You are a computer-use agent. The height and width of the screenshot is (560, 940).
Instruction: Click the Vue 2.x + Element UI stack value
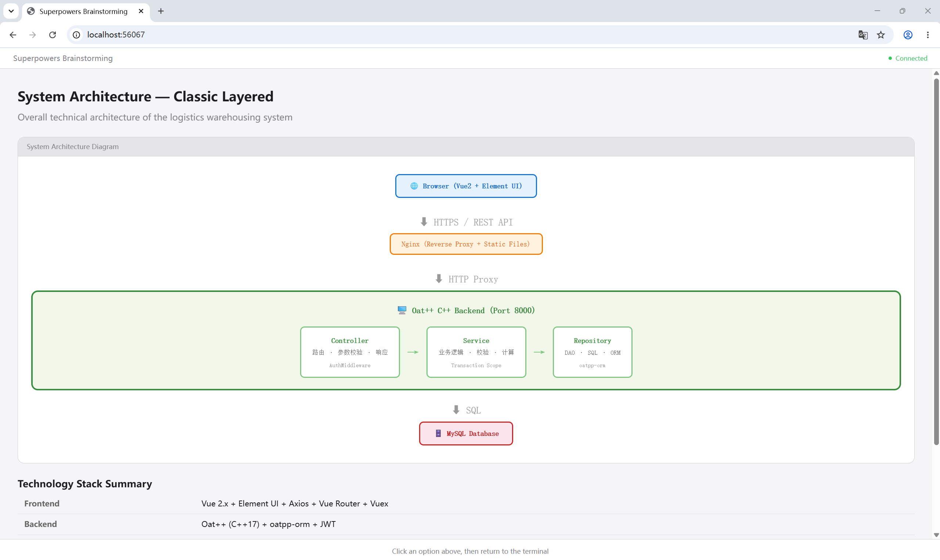pyautogui.click(x=295, y=504)
